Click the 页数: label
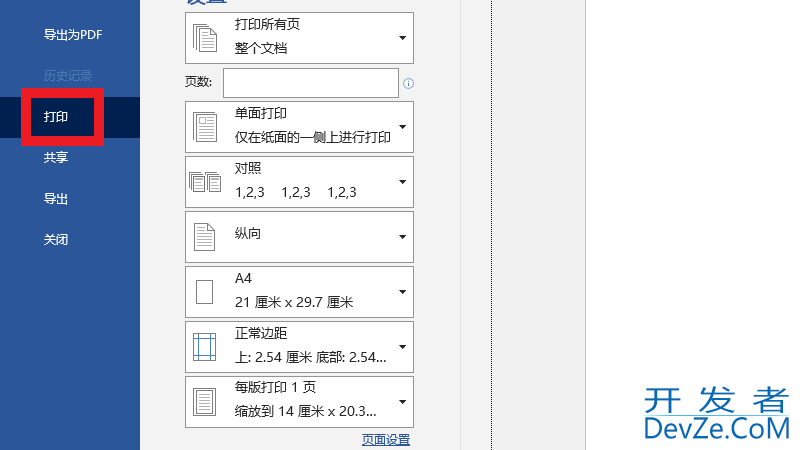The width and height of the screenshot is (800, 450). 198,82
